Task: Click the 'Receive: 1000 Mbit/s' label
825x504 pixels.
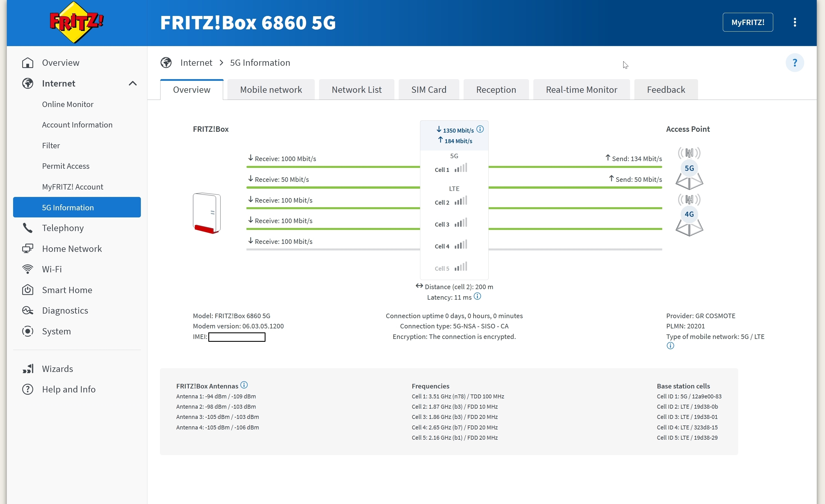Action: click(282, 159)
